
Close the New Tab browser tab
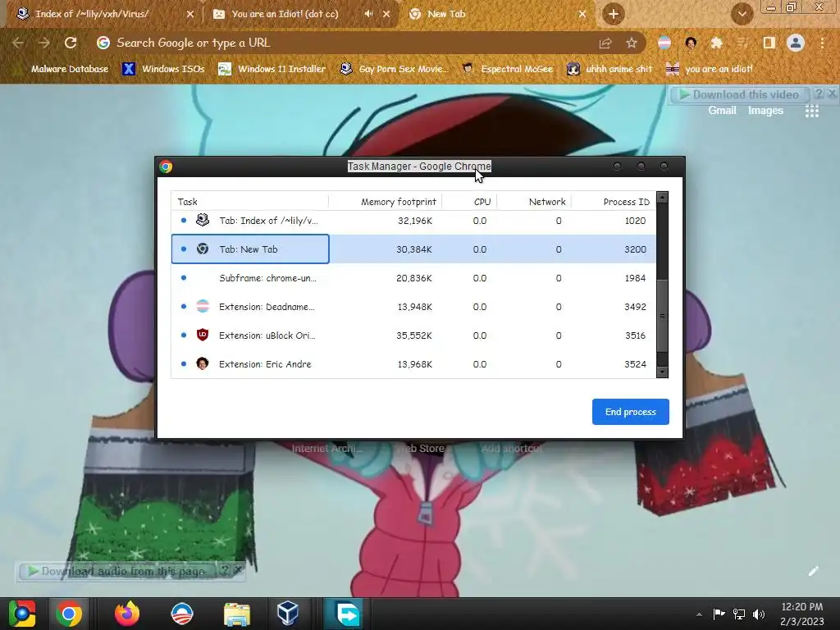click(582, 15)
